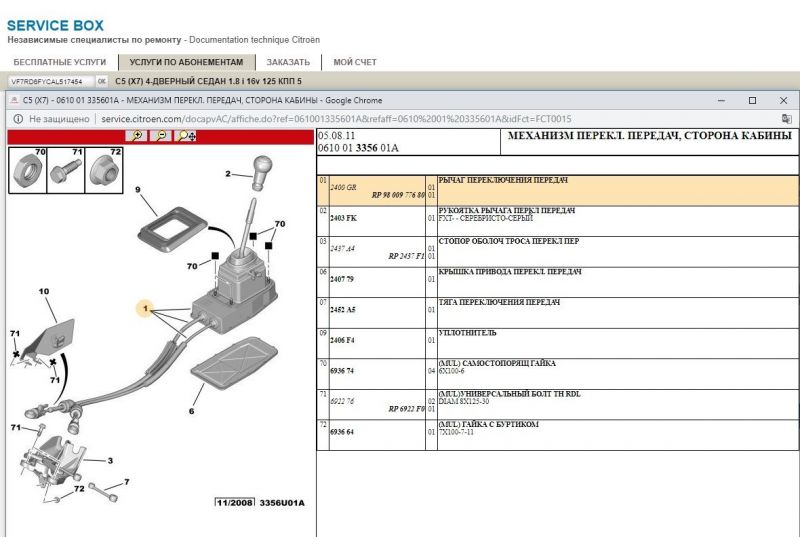Click the translate page icon in address bar
Screen dimensions: 800x537
point(786,119)
